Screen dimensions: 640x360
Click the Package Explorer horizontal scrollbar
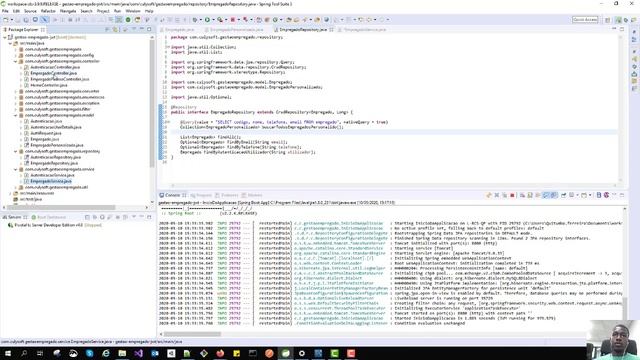click(61, 207)
